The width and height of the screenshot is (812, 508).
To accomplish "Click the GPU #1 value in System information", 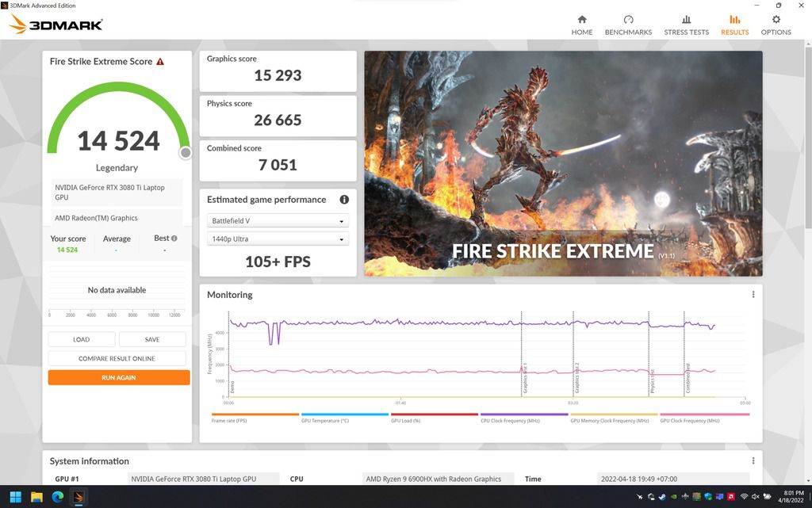I will pos(203,479).
